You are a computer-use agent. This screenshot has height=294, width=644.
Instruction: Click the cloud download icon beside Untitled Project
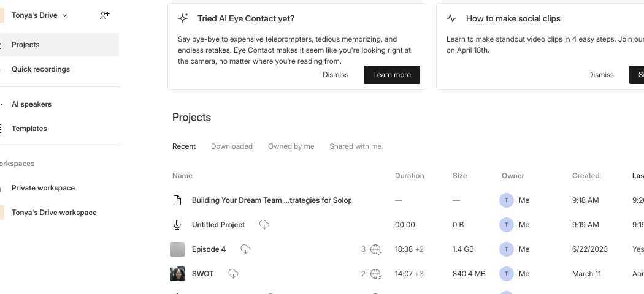point(264,225)
